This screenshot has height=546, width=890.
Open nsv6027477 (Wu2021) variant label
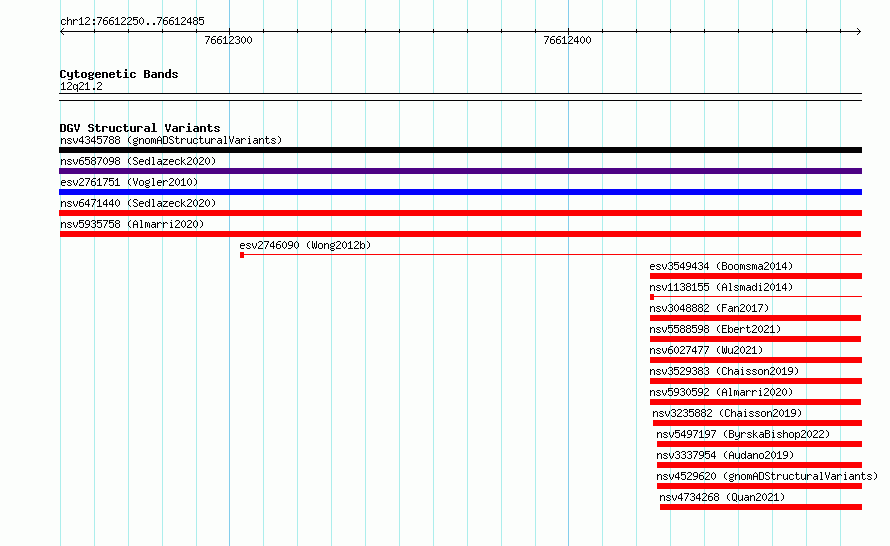[706, 350]
